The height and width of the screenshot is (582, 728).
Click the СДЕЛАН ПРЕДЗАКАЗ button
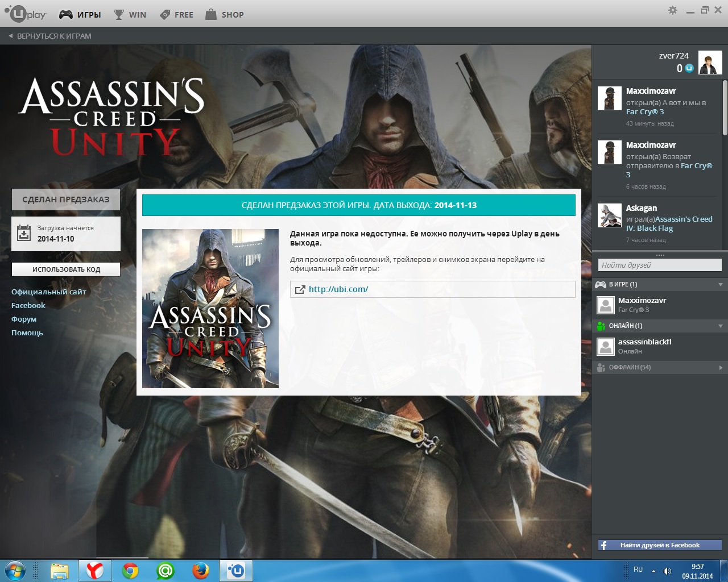coord(66,199)
